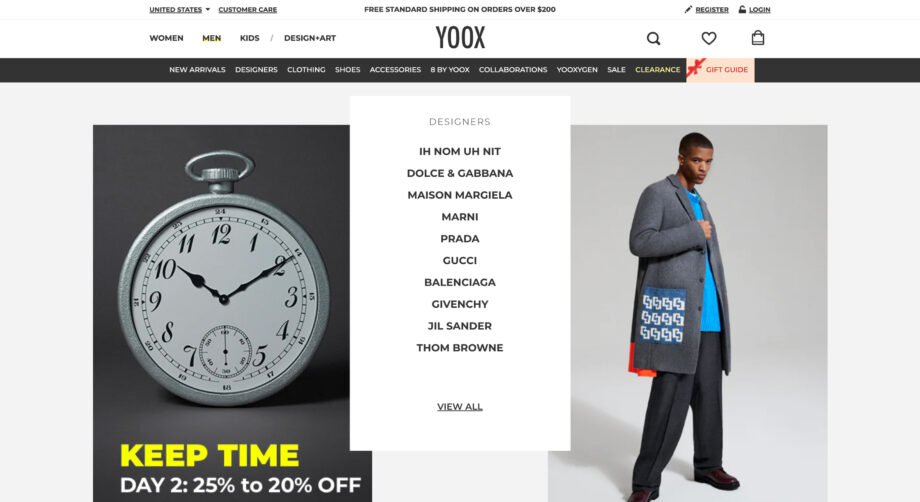Image resolution: width=920 pixels, height=502 pixels.
Task: Open the shopping bag icon
Action: coord(757,38)
